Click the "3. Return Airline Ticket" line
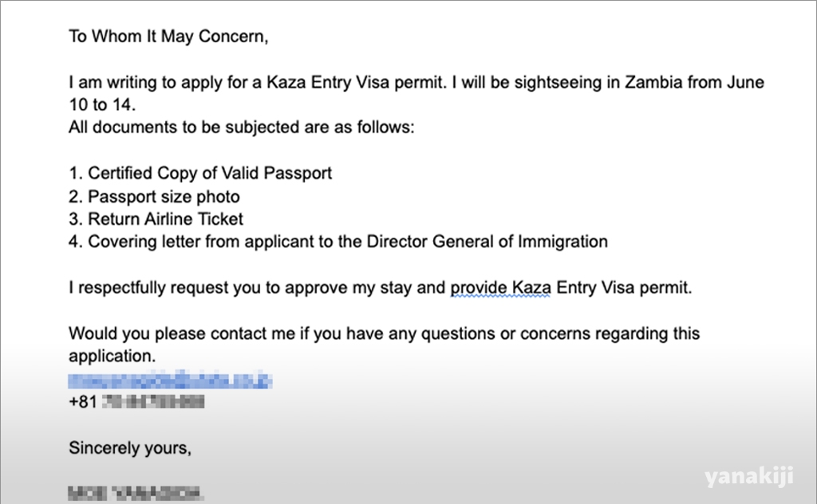Screen dimensions: 817x504 click(x=156, y=219)
